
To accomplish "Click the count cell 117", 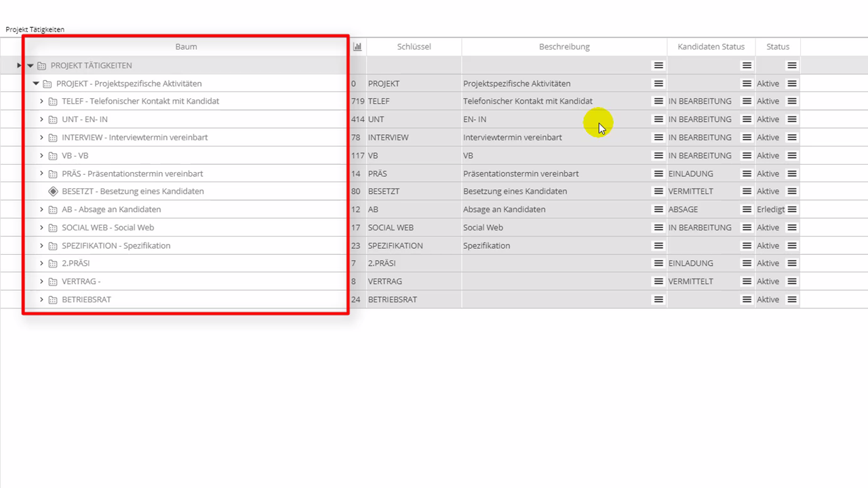I will tap(357, 155).
